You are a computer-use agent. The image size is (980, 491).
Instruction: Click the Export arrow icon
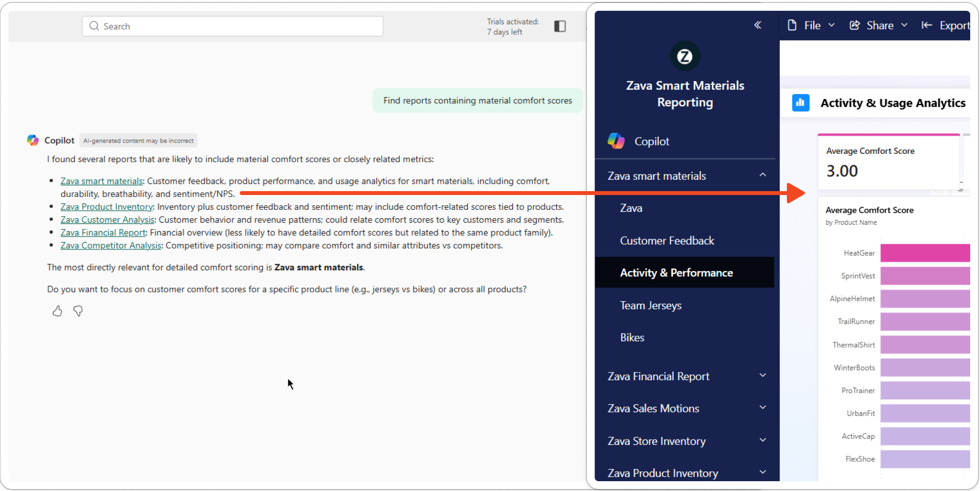(x=927, y=25)
